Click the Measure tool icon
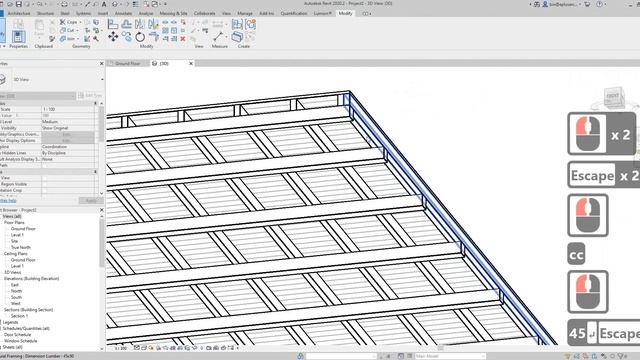This screenshot has height=360, width=640. pyautogui.click(x=218, y=36)
